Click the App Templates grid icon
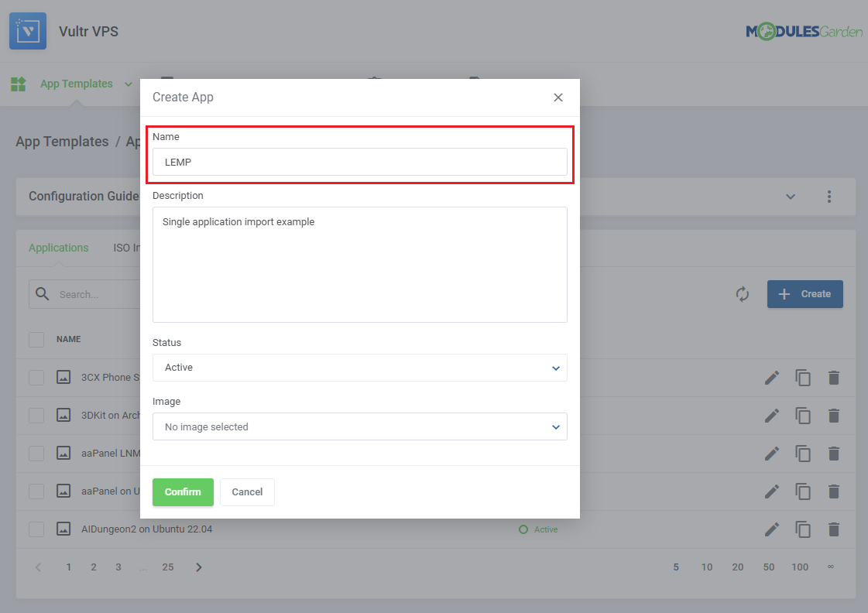This screenshot has height=613, width=868. point(19,84)
